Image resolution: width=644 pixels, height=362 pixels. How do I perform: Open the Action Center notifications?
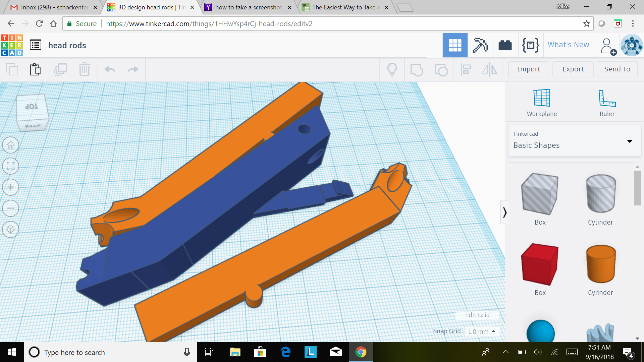(x=628, y=353)
